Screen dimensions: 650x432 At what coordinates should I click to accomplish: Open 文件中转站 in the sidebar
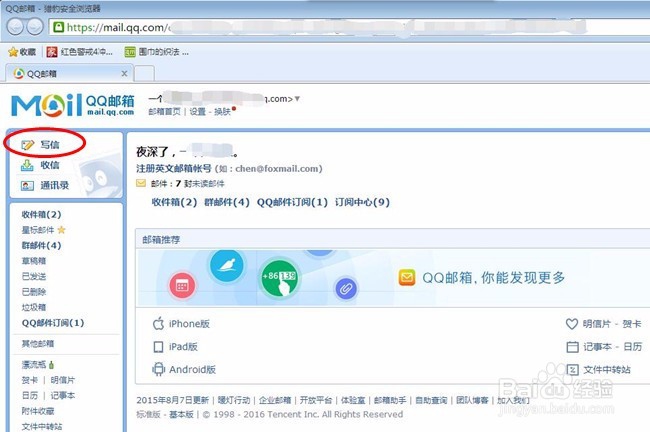42,426
